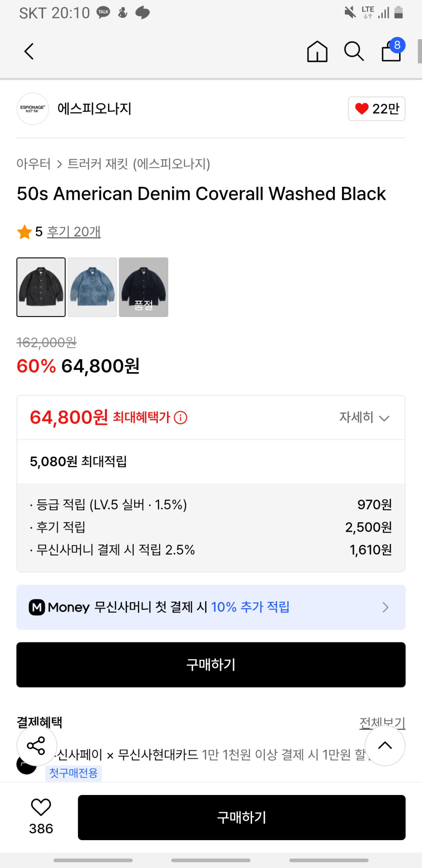View all payment benefits via 전체보기
The height and width of the screenshot is (868, 422).
click(x=382, y=722)
